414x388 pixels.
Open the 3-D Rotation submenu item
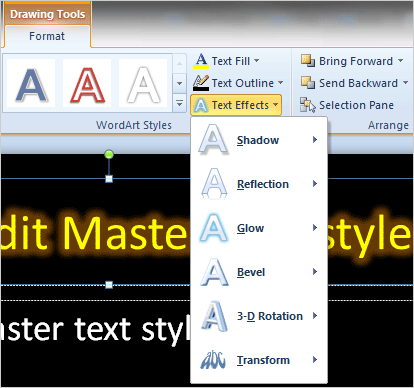(259, 316)
